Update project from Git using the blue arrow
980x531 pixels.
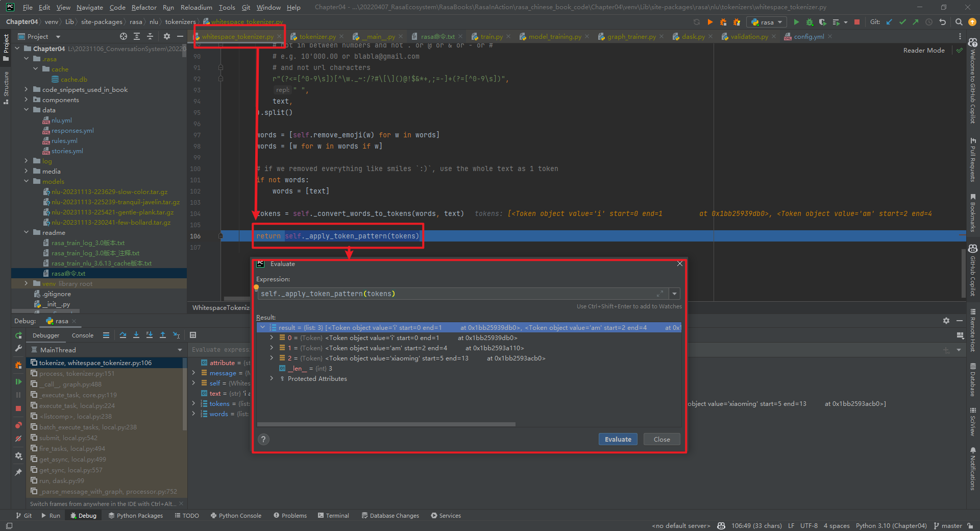point(889,22)
